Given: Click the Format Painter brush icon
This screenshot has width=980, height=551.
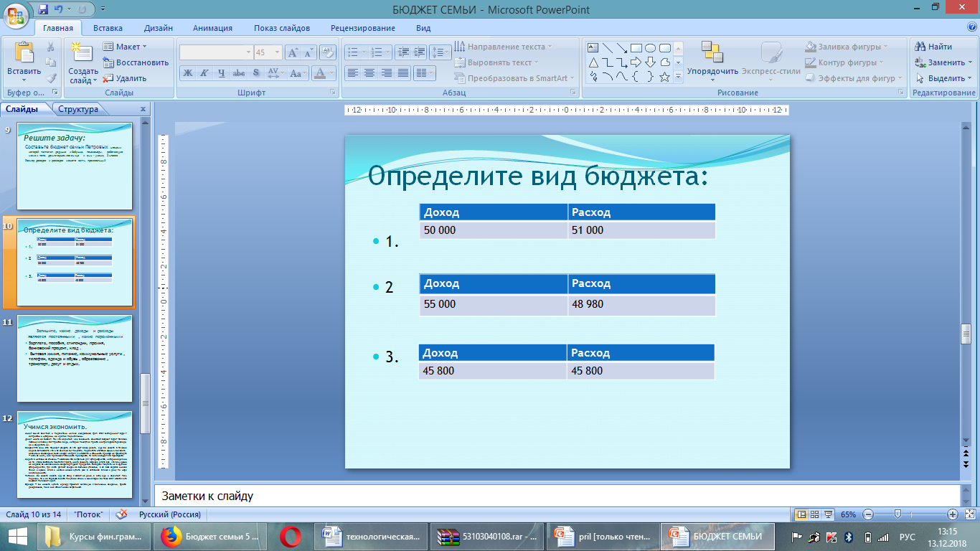Looking at the screenshot, I should tap(51, 78).
